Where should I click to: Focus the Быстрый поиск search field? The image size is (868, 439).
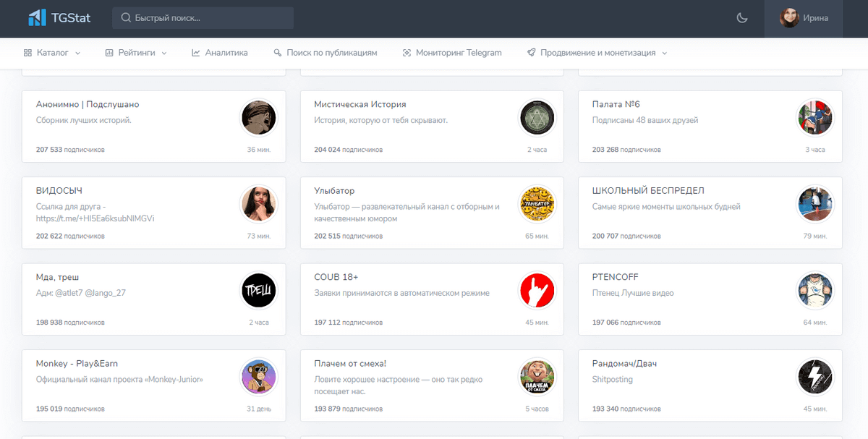(203, 18)
